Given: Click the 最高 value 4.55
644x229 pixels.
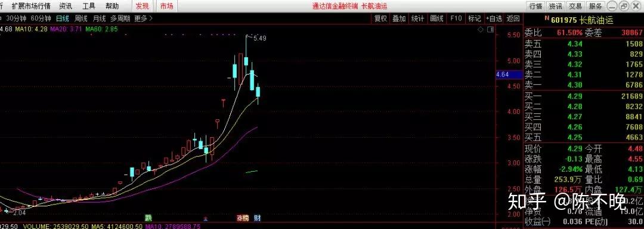Looking at the screenshot, I should (x=635, y=159).
